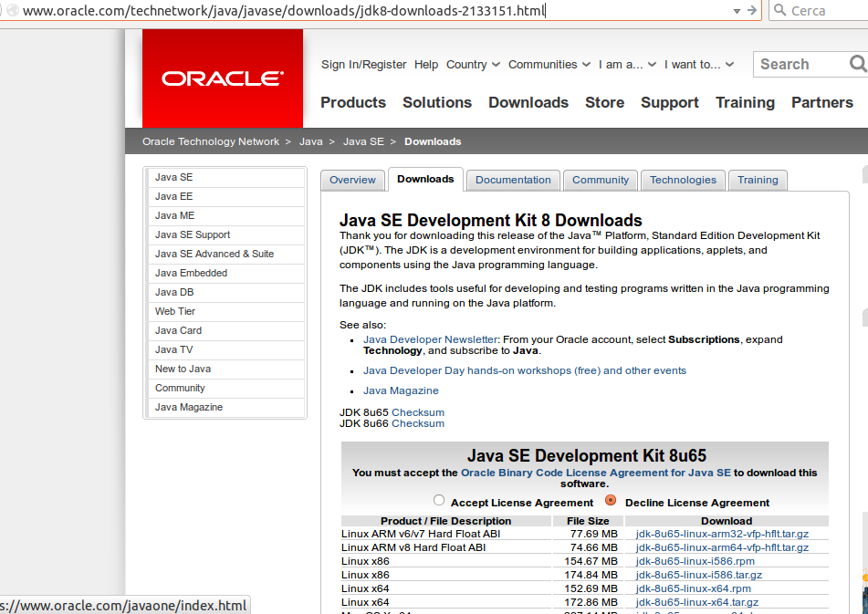Click the search magnifier icon on Oracle site
868x614 pixels.
pyautogui.click(x=857, y=64)
